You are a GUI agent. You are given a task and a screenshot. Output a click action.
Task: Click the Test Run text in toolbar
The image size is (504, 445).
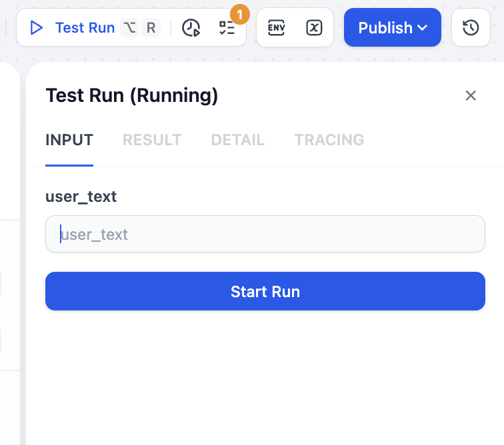pos(85,27)
